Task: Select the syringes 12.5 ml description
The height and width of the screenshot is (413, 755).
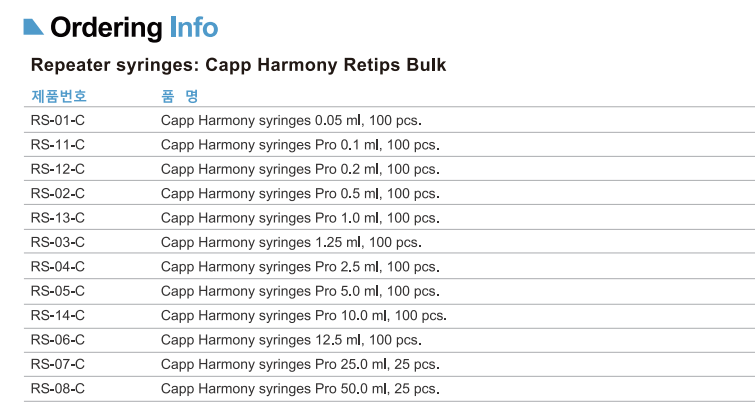Action: pyautogui.click(x=292, y=340)
